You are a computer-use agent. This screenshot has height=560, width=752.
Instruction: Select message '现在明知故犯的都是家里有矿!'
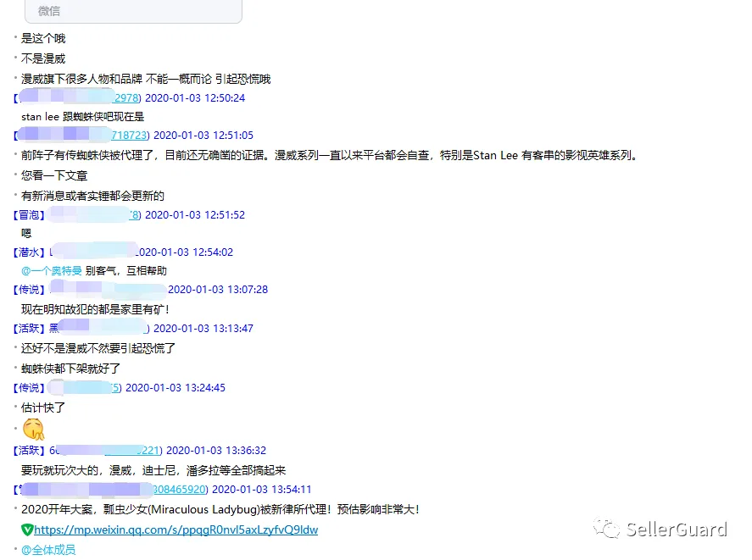click(95, 309)
